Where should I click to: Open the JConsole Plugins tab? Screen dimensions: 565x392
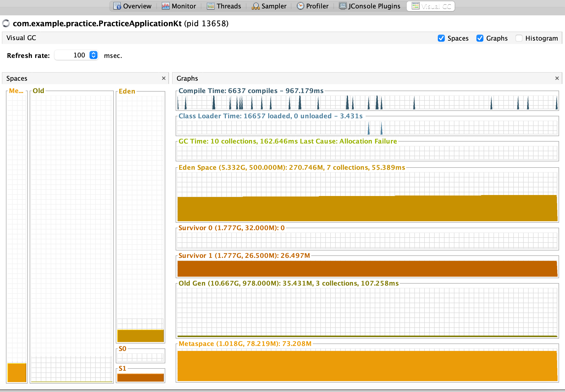pos(374,6)
